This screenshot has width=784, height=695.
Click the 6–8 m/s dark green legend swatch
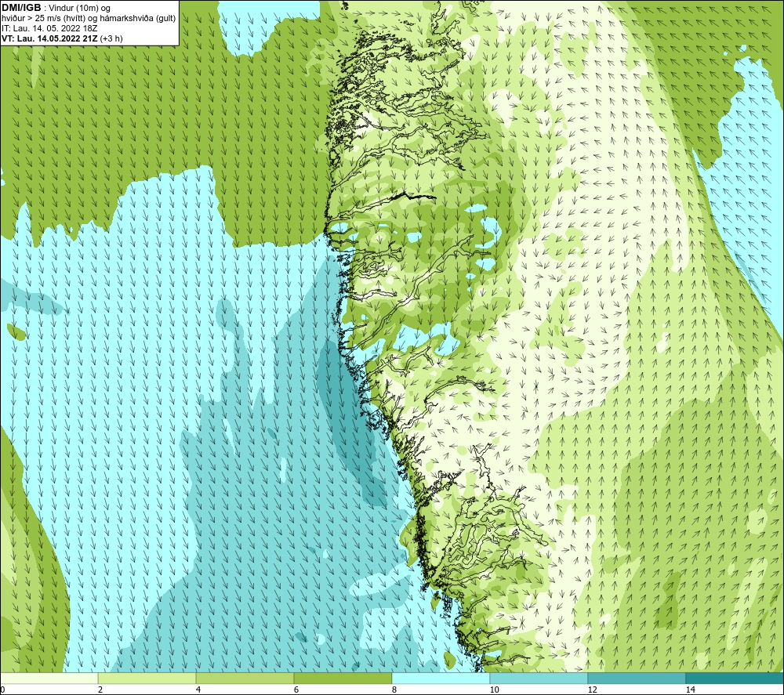[x=343, y=678]
